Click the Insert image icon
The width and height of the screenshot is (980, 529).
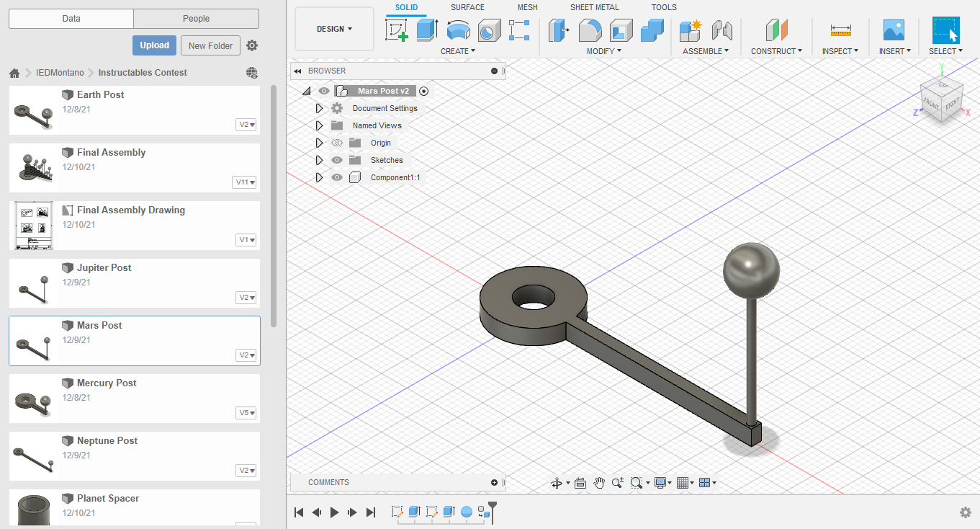[x=894, y=30]
